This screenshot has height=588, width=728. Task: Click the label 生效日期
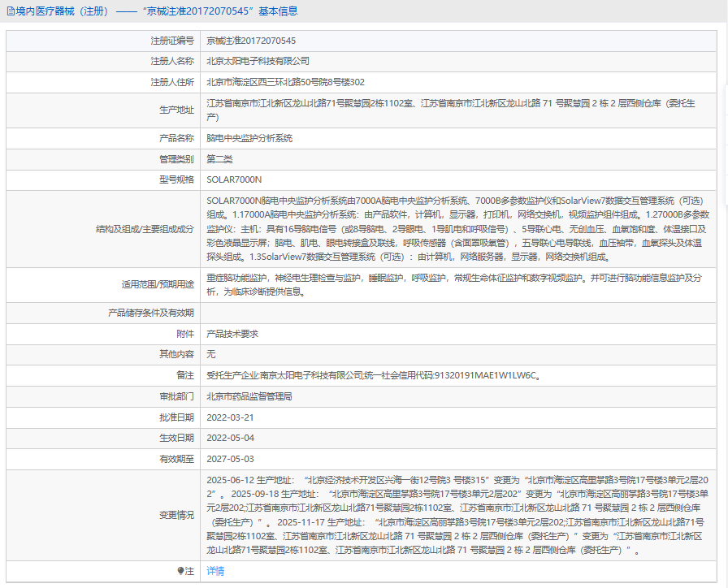[x=176, y=438]
